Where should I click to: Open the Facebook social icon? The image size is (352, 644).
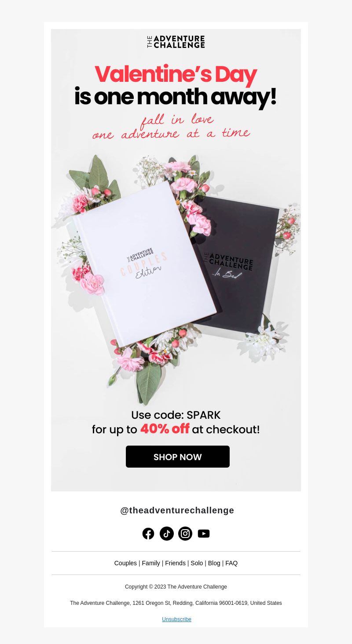(148, 534)
